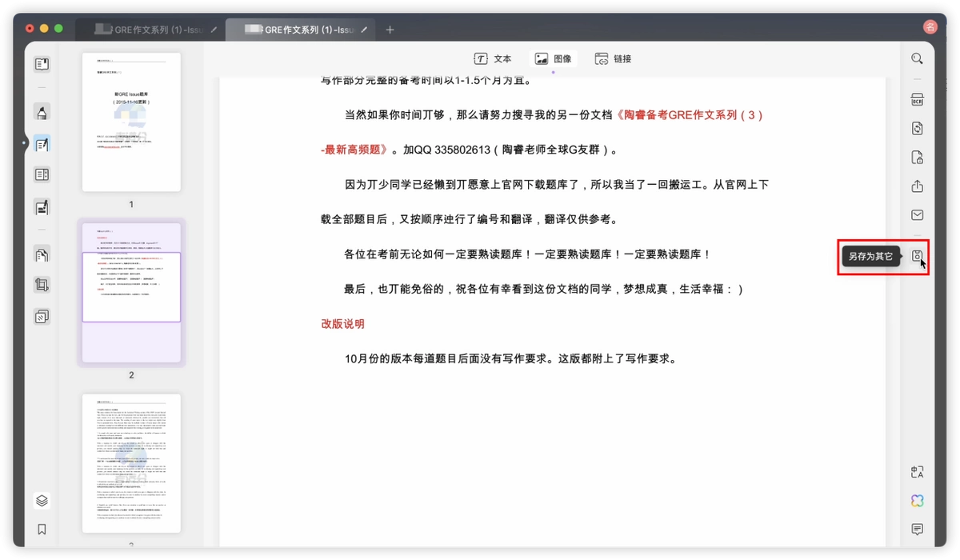Click the Save as Other icon

click(x=917, y=256)
